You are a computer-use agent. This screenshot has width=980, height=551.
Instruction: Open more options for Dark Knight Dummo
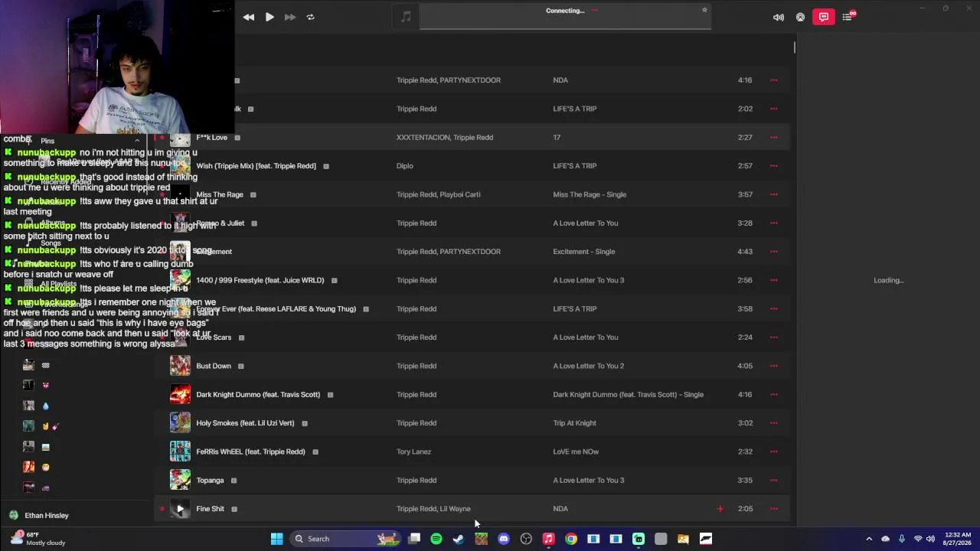[774, 395]
